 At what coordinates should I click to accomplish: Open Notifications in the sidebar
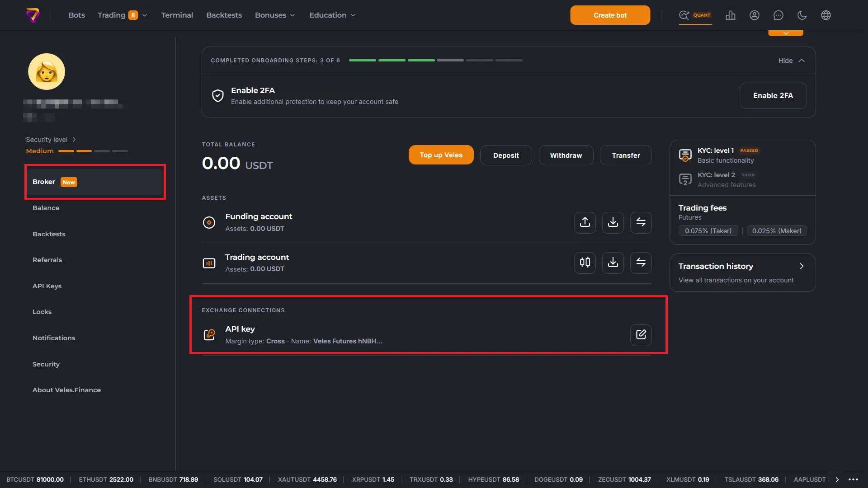pyautogui.click(x=54, y=338)
